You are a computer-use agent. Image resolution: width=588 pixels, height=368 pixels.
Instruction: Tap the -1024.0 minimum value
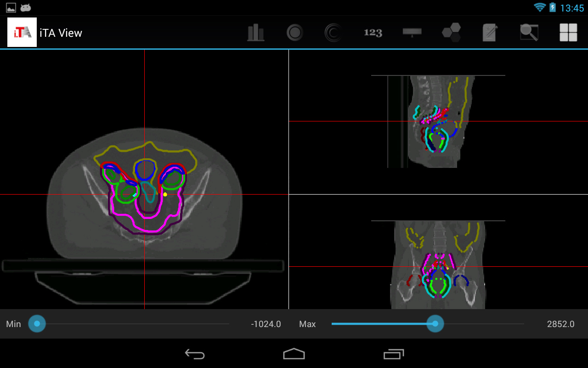[x=266, y=324]
